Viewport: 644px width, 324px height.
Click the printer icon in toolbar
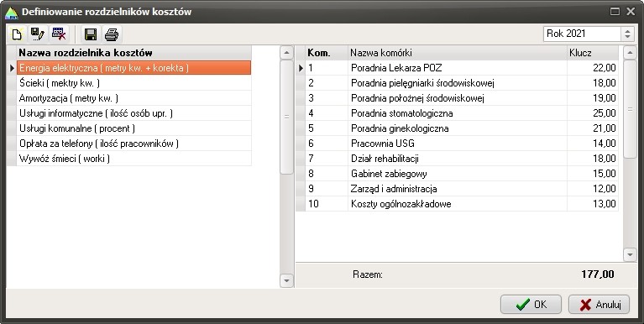pos(112,34)
